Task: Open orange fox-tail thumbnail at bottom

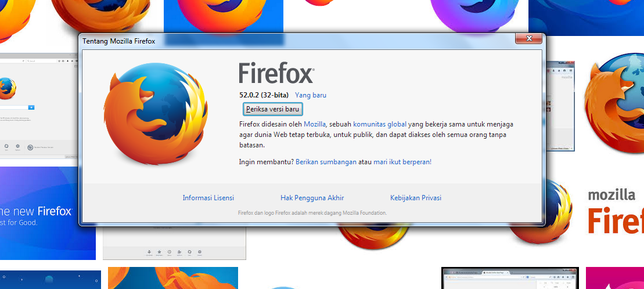Action: pos(173,278)
